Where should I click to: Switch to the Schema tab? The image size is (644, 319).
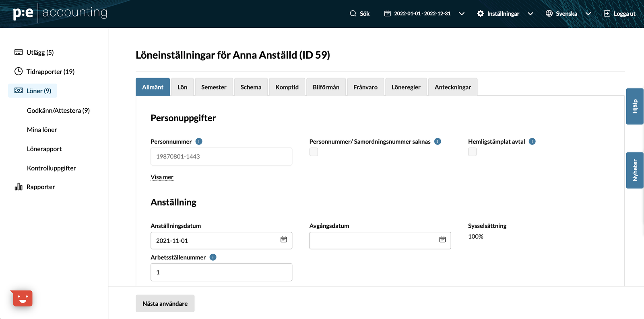pos(251,87)
